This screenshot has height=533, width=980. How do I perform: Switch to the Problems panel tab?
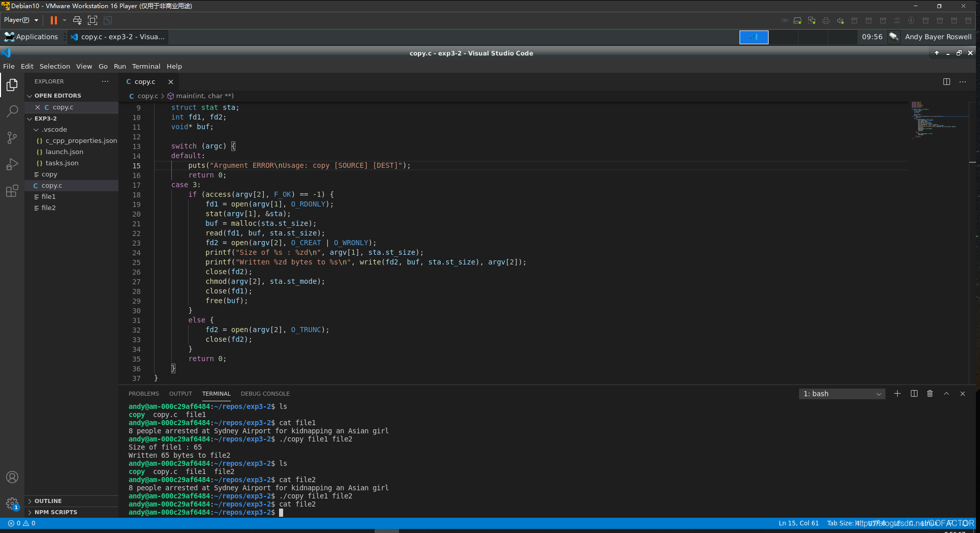tap(143, 394)
